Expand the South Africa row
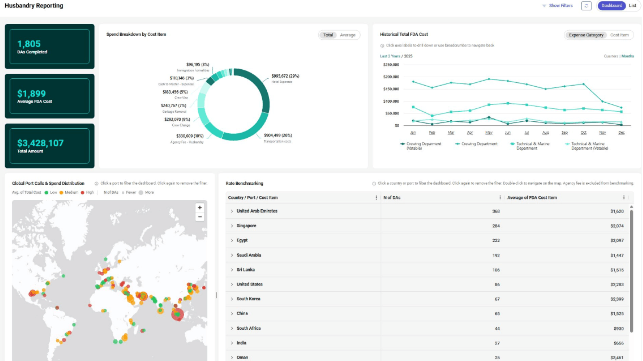The height and width of the screenshot is (361, 643). click(x=232, y=329)
